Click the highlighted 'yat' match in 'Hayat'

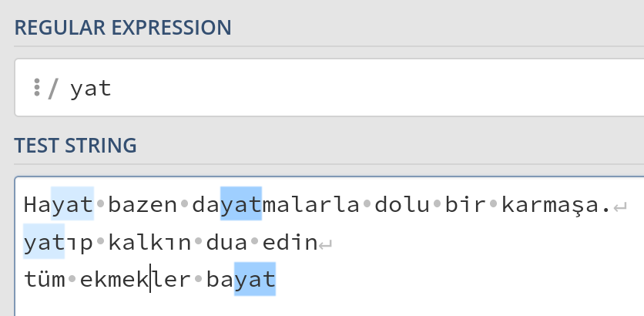72,205
